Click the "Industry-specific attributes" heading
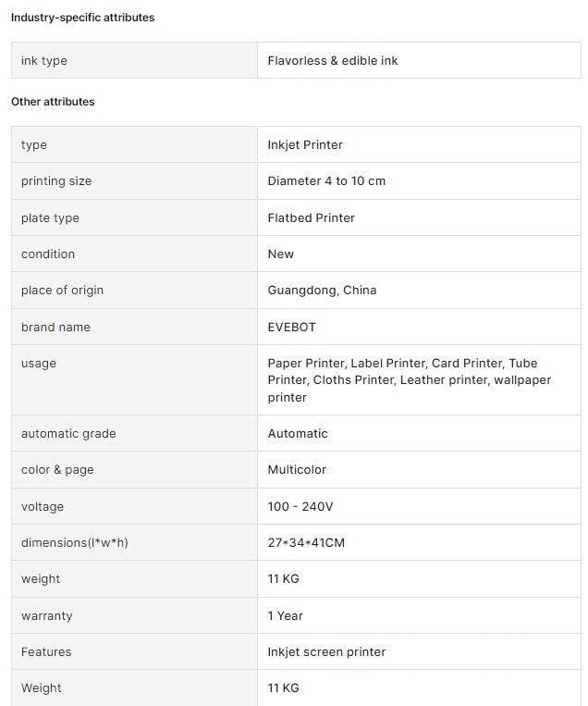This screenshot has height=706, width=588. click(x=83, y=18)
